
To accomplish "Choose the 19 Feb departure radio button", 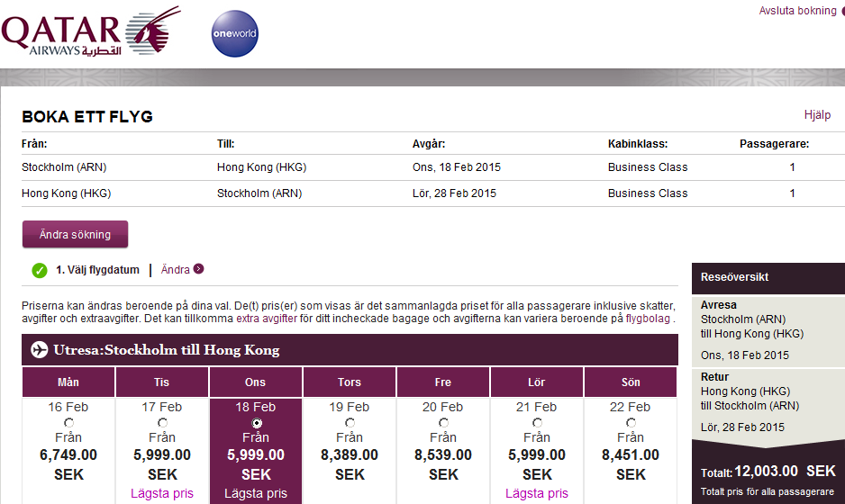I will coord(350,423).
